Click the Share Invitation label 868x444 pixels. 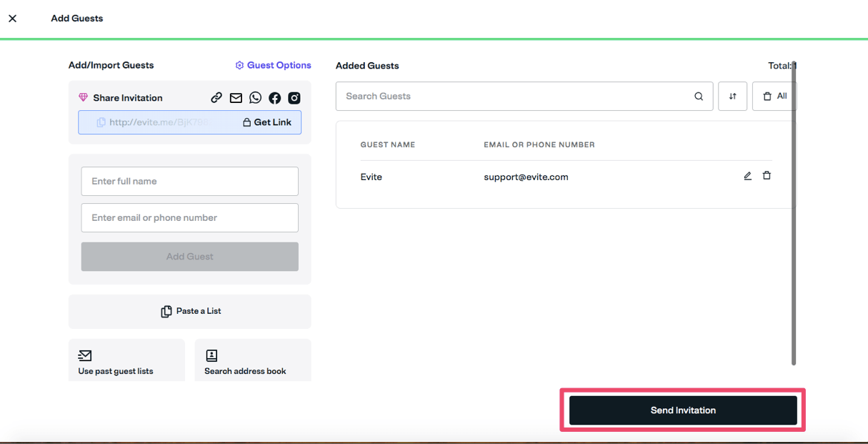coord(128,98)
